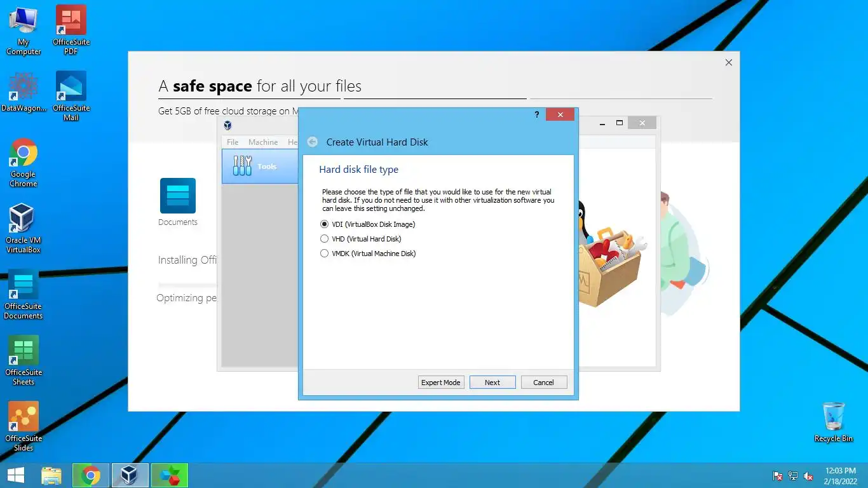The width and height of the screenshot is (868, 488).
Task: Switch to Chrome in the taskbar
Action: click(x=91, y=475)
